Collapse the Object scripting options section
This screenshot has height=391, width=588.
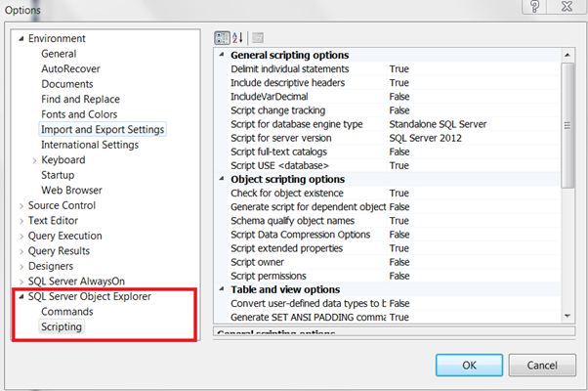coord(221,180)
